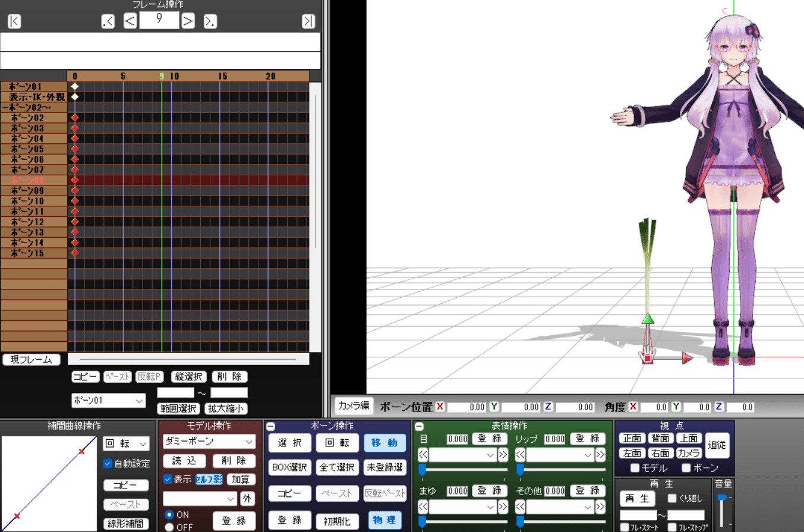804x532 pixels.
Task: Click the white keyframe diamond on ボーン01
Action: pyautogui.click(x=75, y=87)
